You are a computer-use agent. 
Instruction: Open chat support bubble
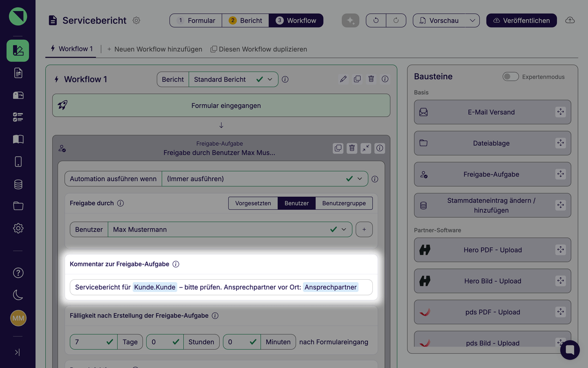point(570,350)
